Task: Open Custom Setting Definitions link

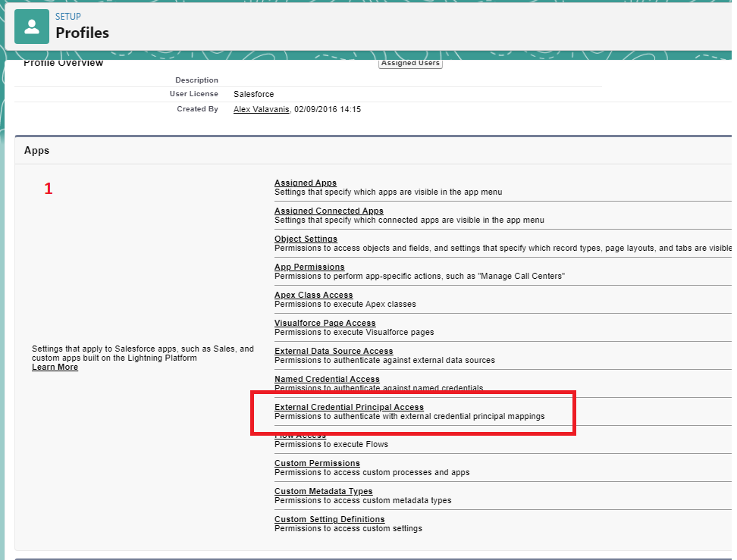Action: coord(329,519)
